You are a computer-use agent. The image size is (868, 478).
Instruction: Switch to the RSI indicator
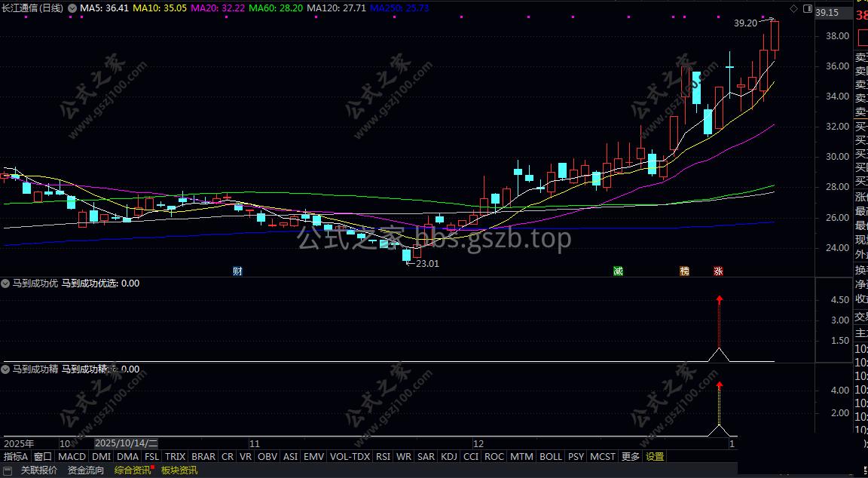[383, 457]
